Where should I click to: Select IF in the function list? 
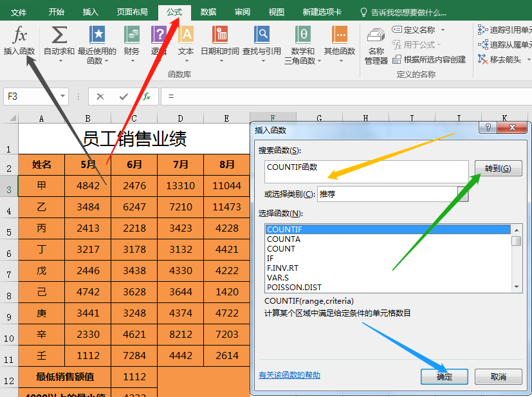[388, 259]
